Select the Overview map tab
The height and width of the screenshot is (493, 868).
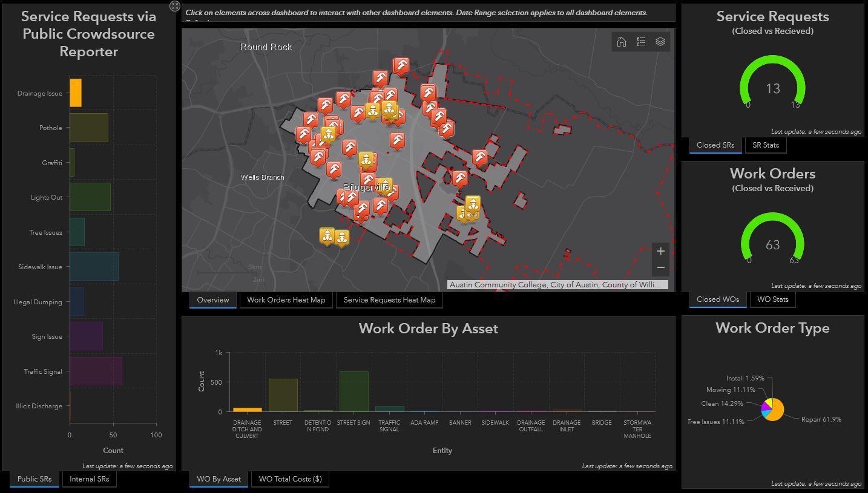click(213, 300)
